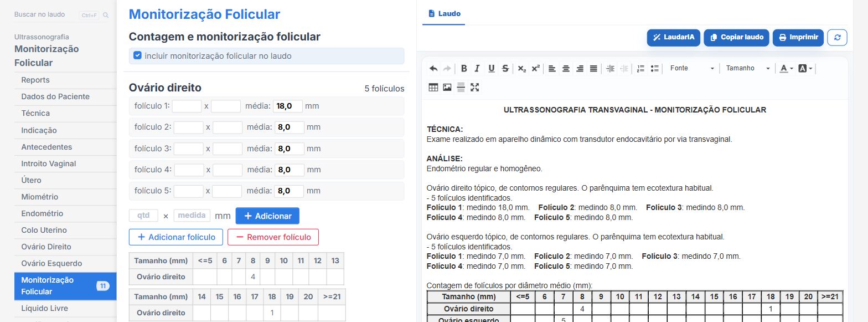Increase paragraph indent

(610, 69)
